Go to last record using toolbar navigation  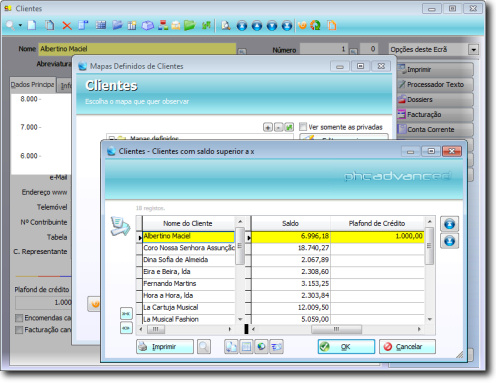pos(287,26)
